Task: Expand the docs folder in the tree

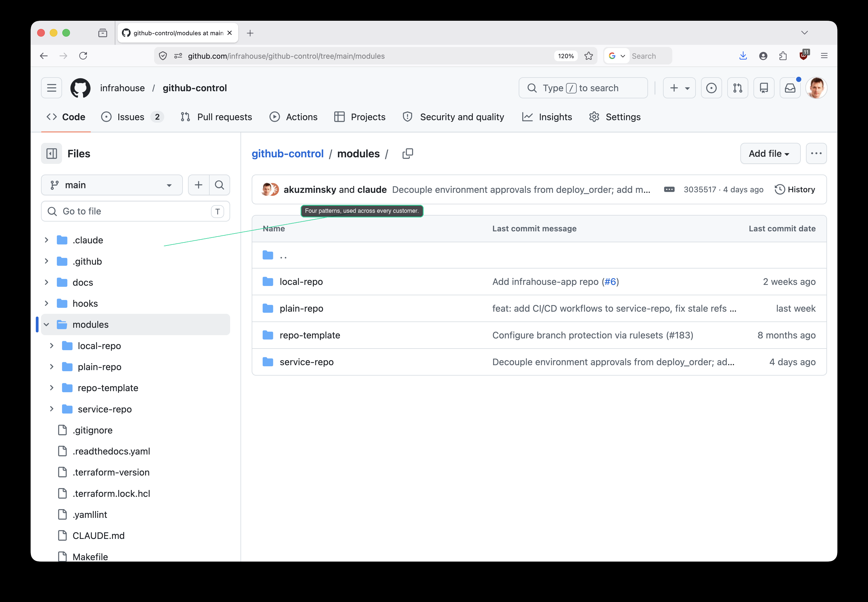Action: pyautogui.click(x=46, y=282)
